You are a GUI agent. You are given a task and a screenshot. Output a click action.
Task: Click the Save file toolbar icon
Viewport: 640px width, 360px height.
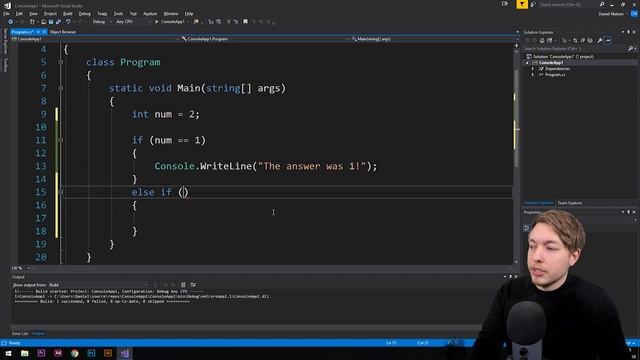tap(51, 22)
